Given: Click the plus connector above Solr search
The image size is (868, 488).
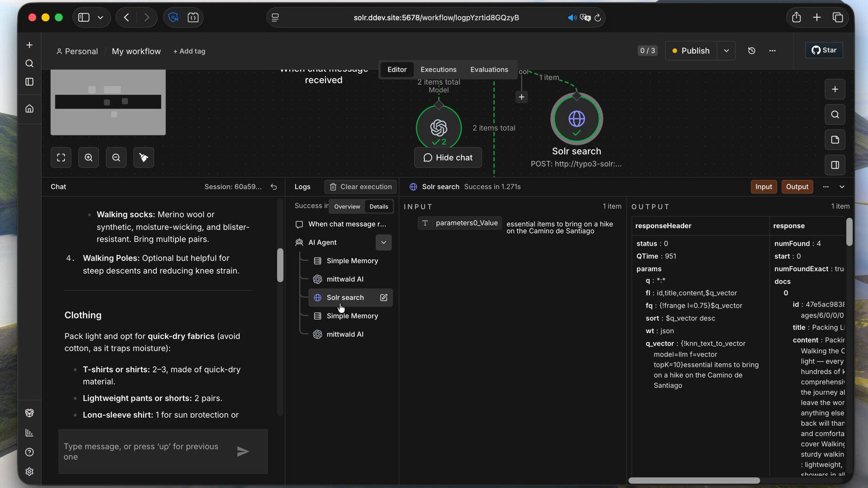Looking at the screenshot, I should [x=522, y=97].
